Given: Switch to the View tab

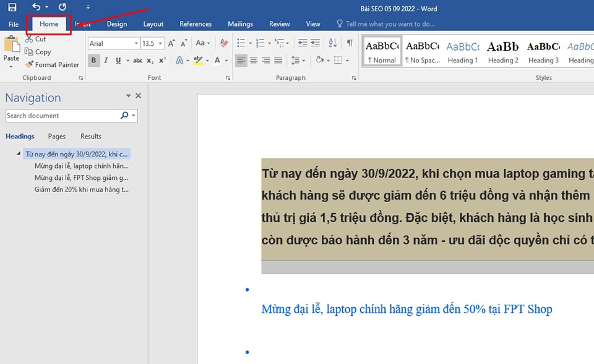Looking at the screenshot, I should pyautogui.click(x=313, y=24).
